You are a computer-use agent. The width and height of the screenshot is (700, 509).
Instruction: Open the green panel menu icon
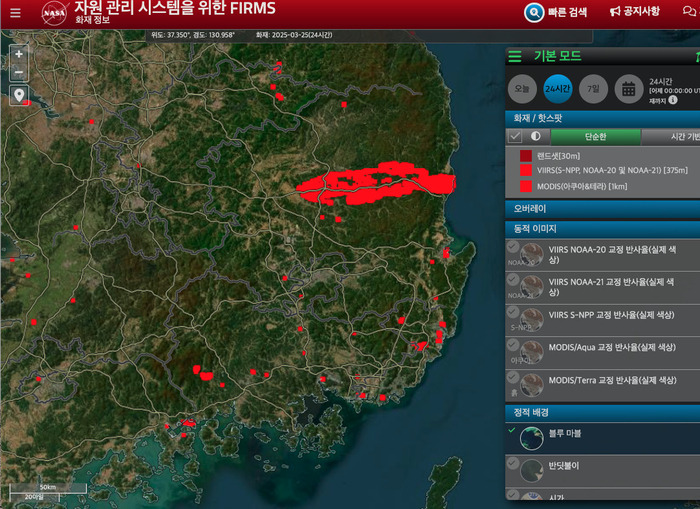[x=515, y=56]
